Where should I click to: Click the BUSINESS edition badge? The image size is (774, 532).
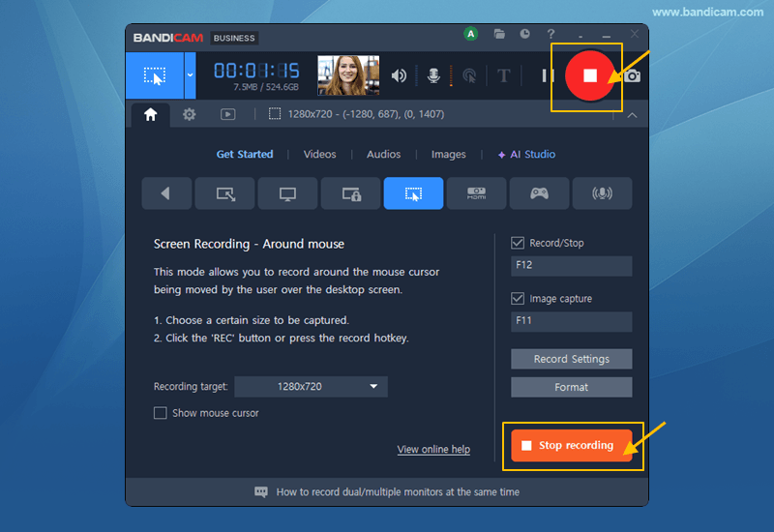coord(234,38)
